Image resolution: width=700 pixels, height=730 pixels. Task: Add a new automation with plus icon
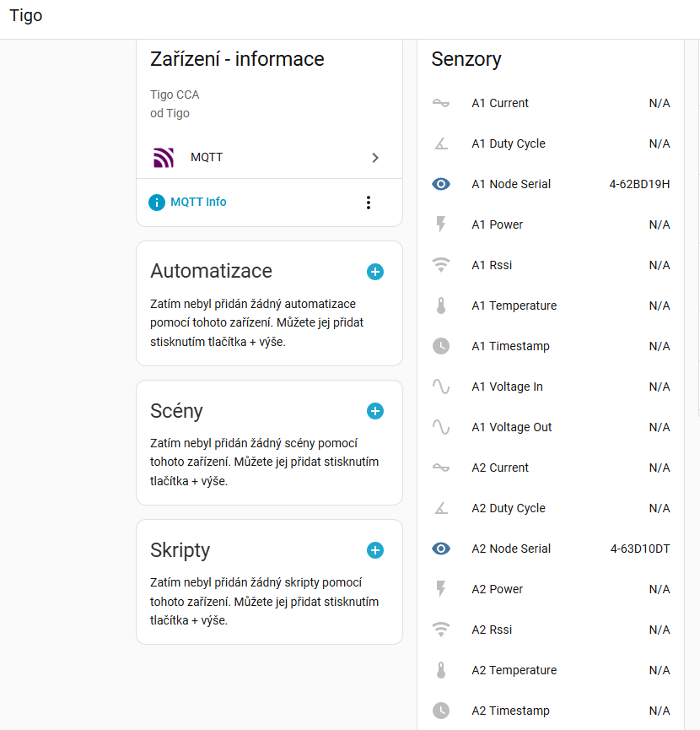click(x=375, y=272)
